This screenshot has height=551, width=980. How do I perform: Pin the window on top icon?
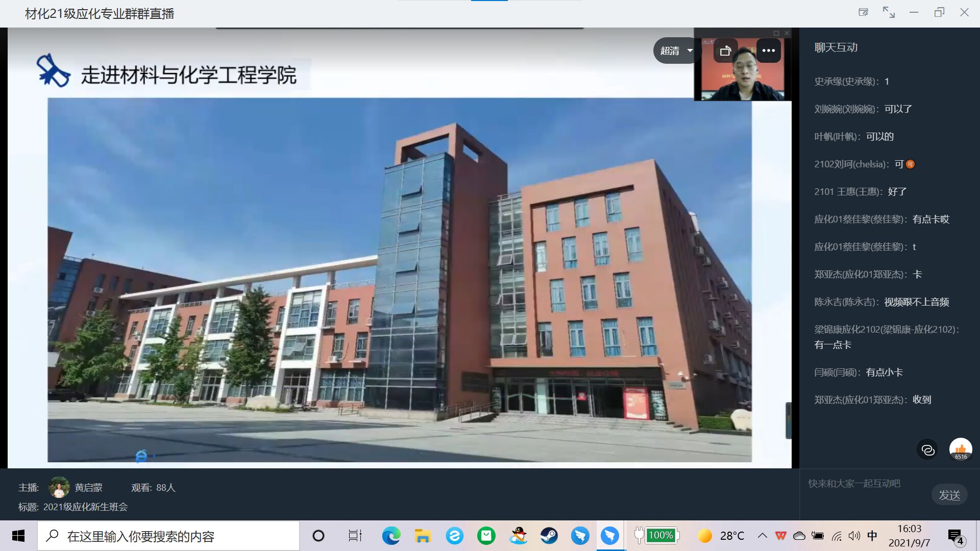pyautogui.click(x=863, y=13)
